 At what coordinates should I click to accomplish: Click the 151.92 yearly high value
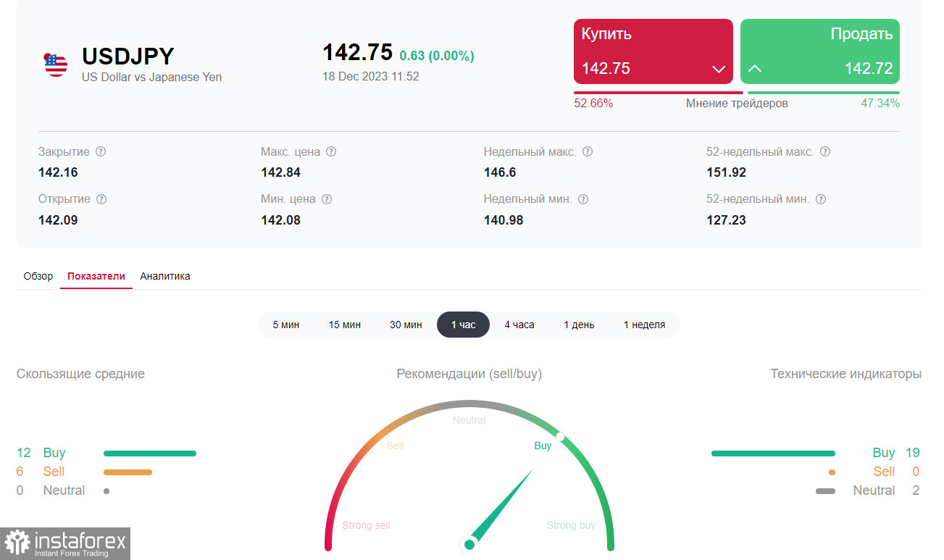click(726, 172)
